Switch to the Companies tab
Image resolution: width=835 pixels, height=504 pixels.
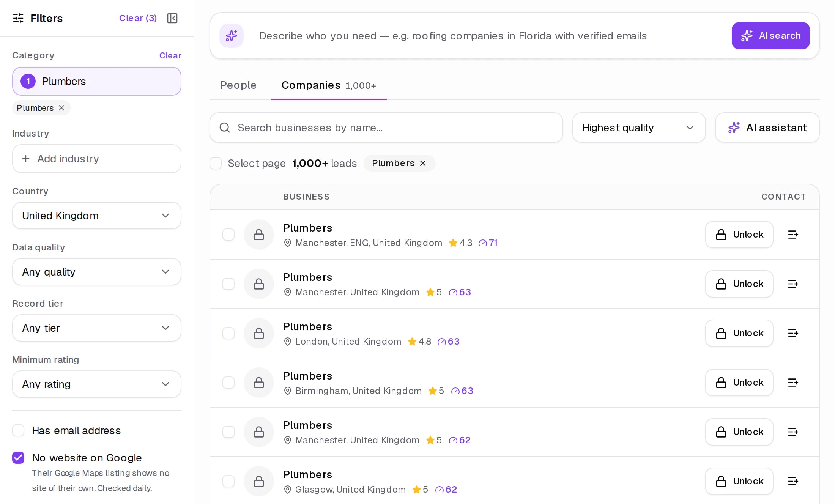329,85
